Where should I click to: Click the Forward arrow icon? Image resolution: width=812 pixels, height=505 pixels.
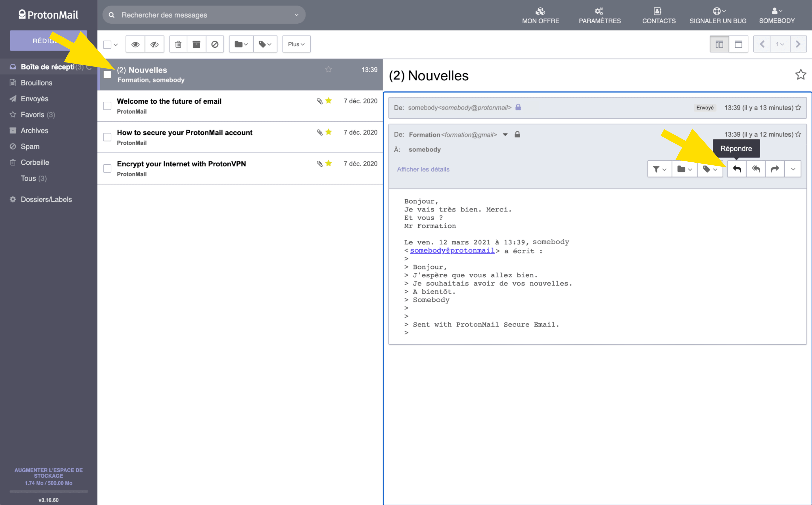click(775, 169)
